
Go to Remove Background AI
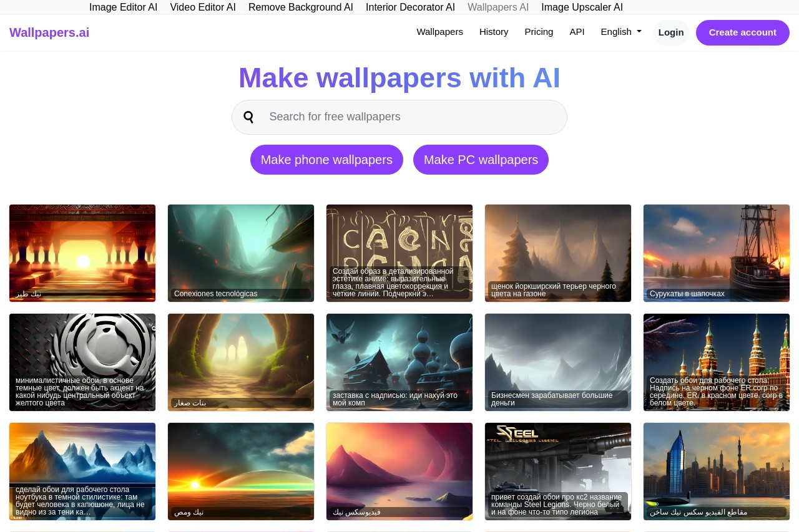301,7
